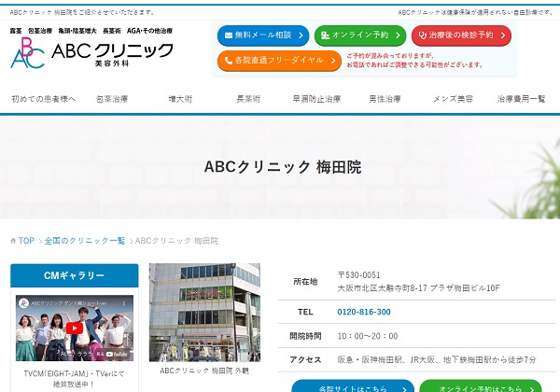Click the ABC Clinic logo
The image size is (560, 392).
(x=91, y=53)
